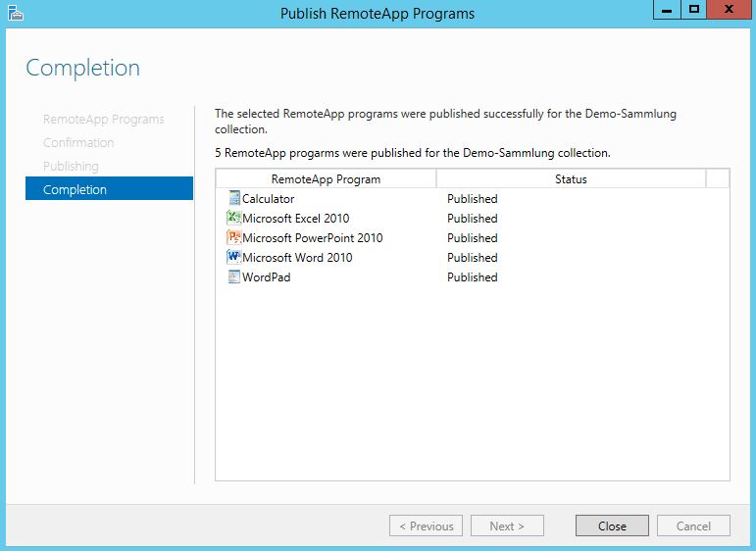
Task: Select the Completion step in sidebar
Action: point(109,189)
